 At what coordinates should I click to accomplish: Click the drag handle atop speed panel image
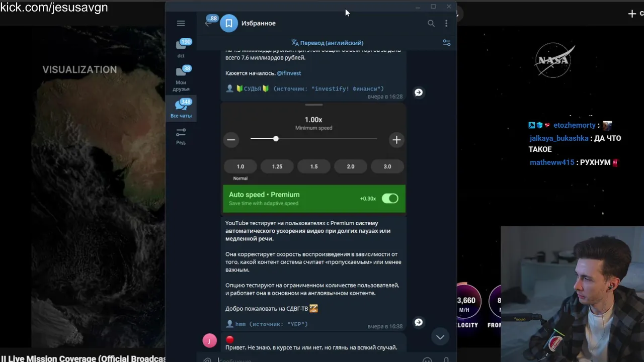tap(314, 105)
